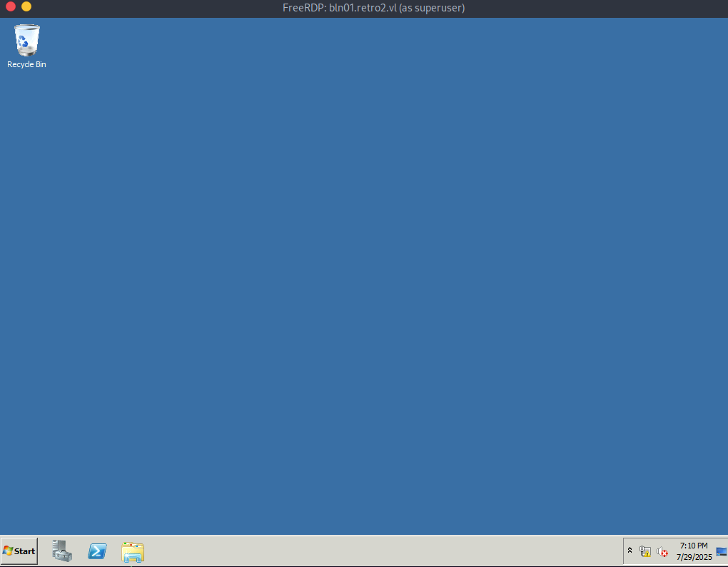The width and height of the screenshot is (728, 567).
Task: Click the grip edge left of tray chevron
Action: click(x=624, y=551)
